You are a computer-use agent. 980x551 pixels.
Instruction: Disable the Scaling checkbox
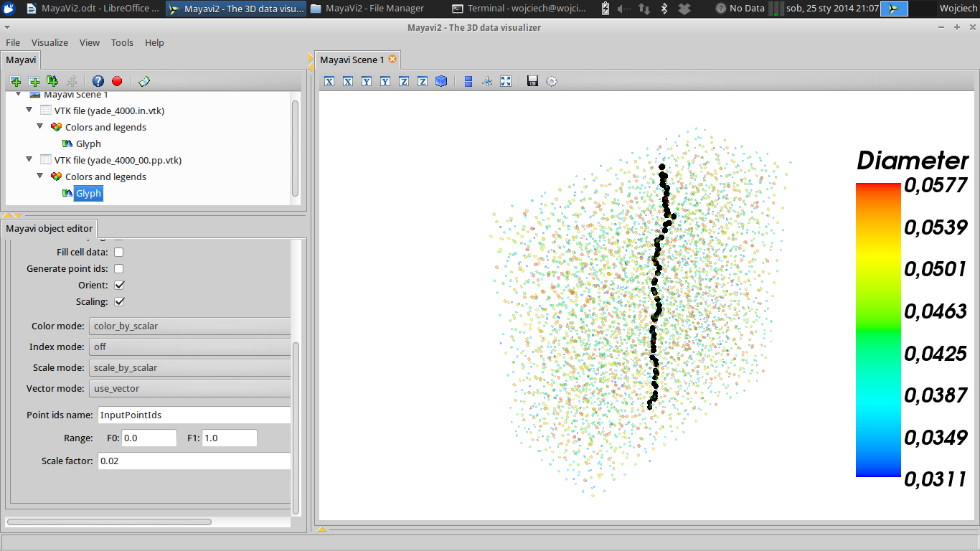point(119,301)
